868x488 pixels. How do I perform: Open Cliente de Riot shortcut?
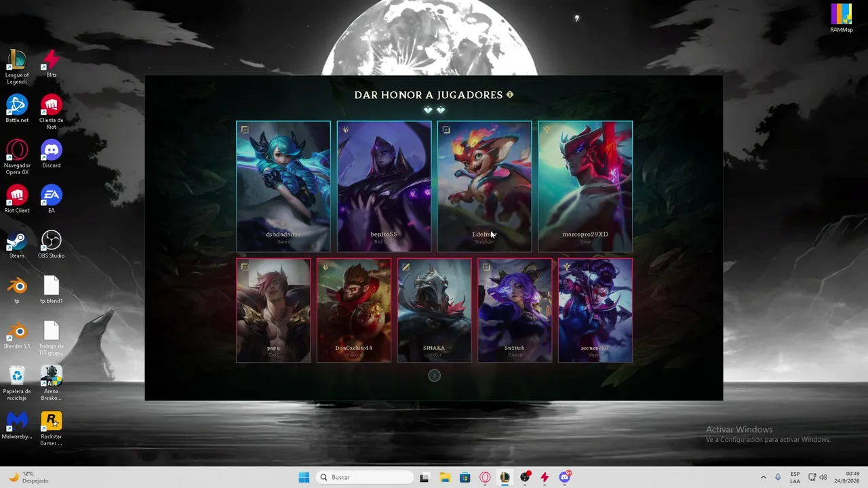[x=52, y=113]
